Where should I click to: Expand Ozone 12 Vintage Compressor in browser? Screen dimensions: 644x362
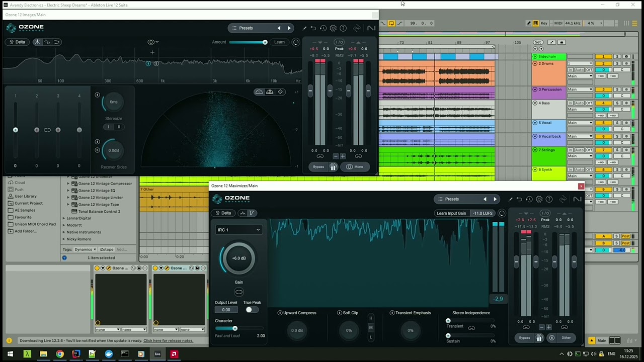pyautogui.click(x=68, y=184)
